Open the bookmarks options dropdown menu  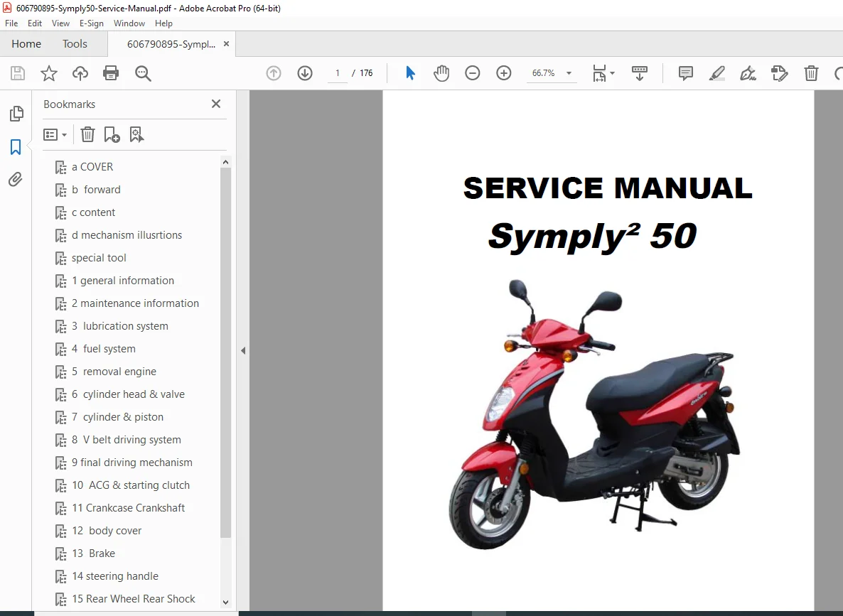click(55, 134)
